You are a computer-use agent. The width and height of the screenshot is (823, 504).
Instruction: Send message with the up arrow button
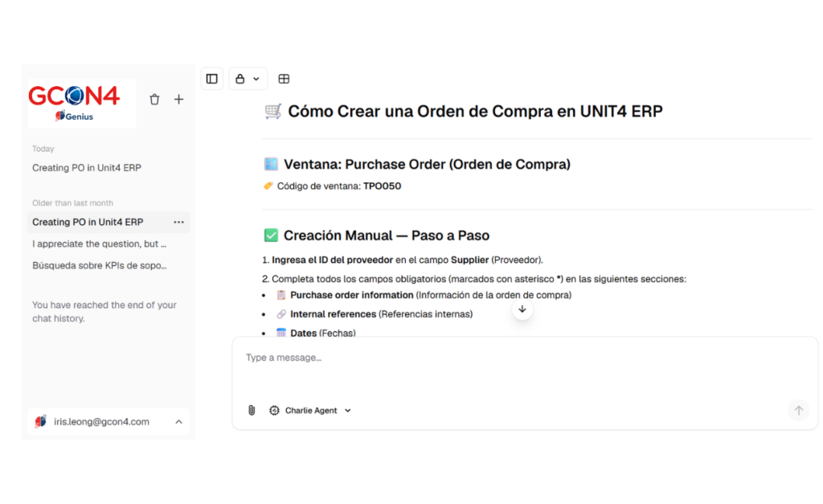point(798,411)
